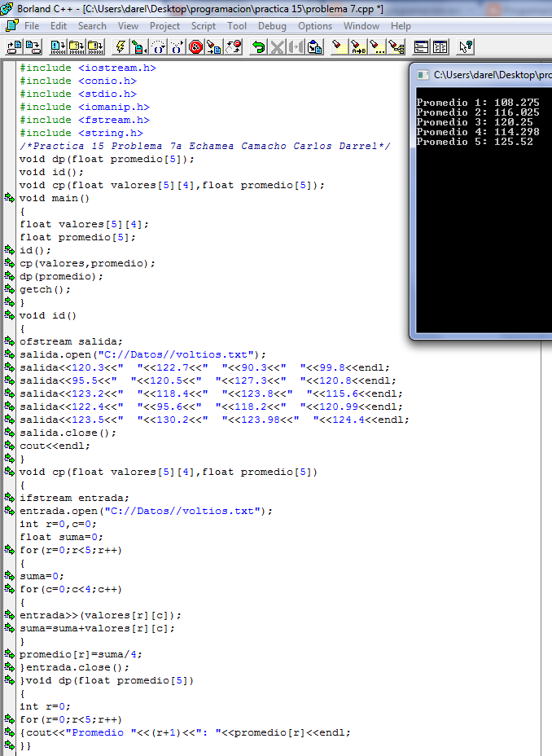Open the Window menu
The height and width of the screenshot is (756, 552).
361,26
